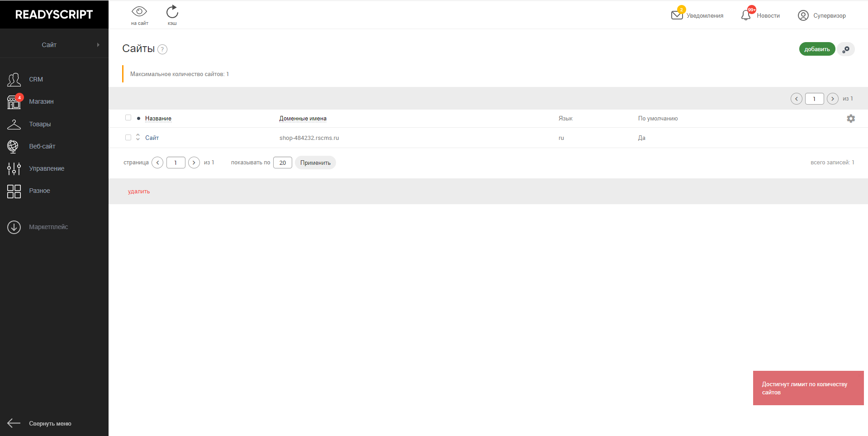
Task: Go to next page in bottom paginator
Action: [x=194, y=163]
